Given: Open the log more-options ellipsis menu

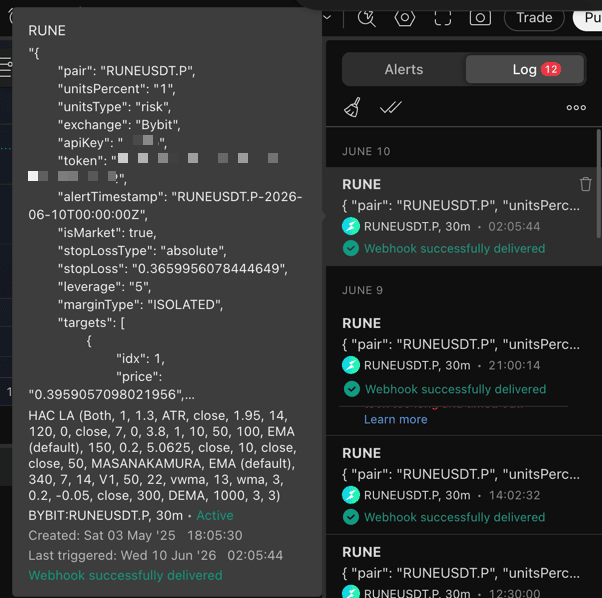Looking at the screenshot, I should click(576, 108).
